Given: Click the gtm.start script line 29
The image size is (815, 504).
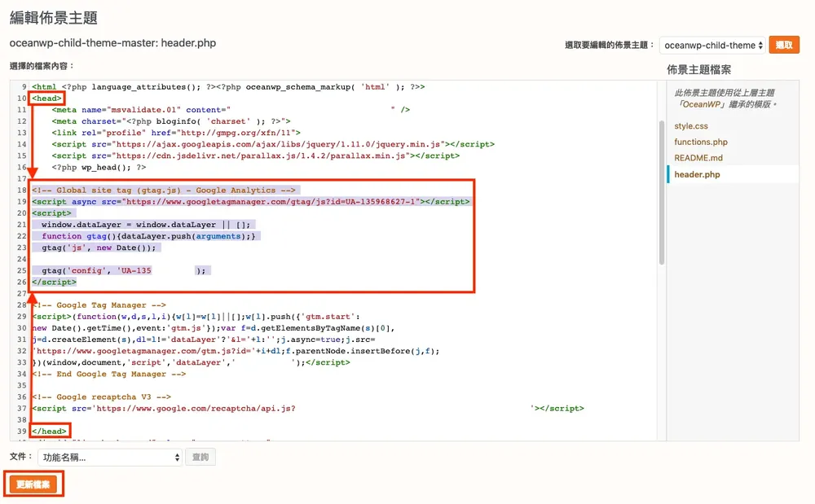Looking at the screenshot, I should click(196, 317).
